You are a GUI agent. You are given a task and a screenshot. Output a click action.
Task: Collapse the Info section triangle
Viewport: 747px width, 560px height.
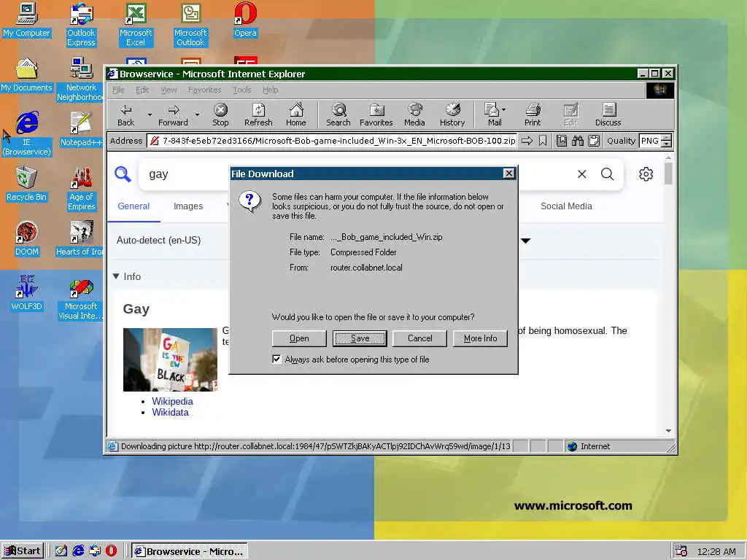pos(116,276)
